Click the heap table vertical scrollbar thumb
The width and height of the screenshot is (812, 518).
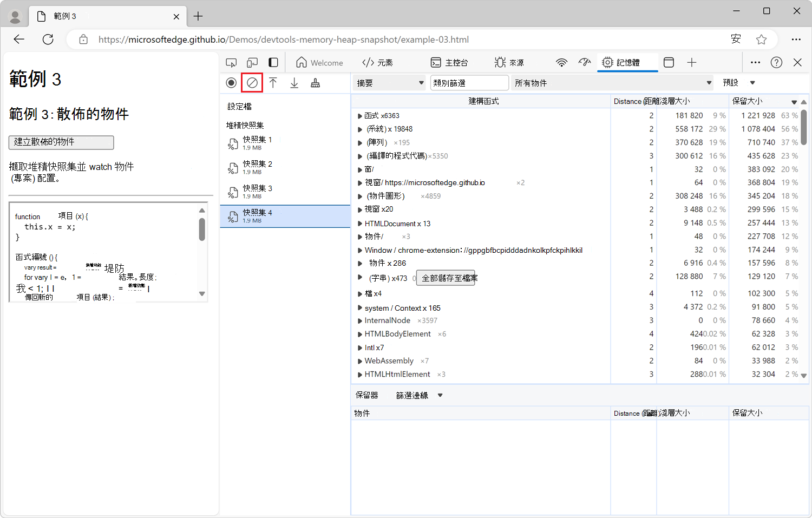pyautogui.click(x=804, y=127)
